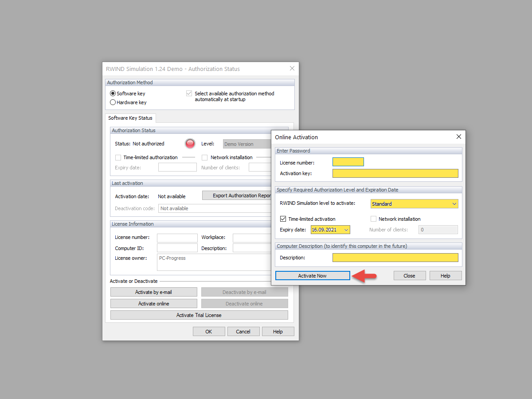Screen dimensions: 532x399
Task: Switch to Software Key Status tab
Action: (130, 118)
